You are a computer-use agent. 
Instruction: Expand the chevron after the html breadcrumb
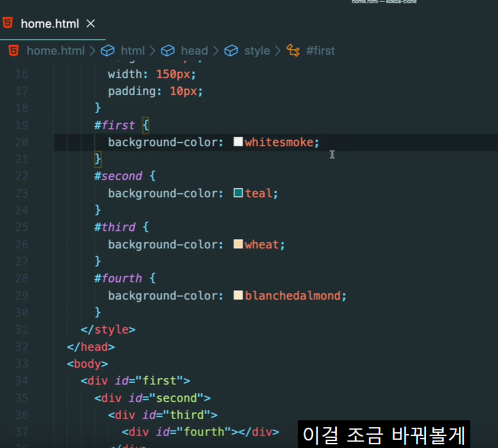point(153,51)
